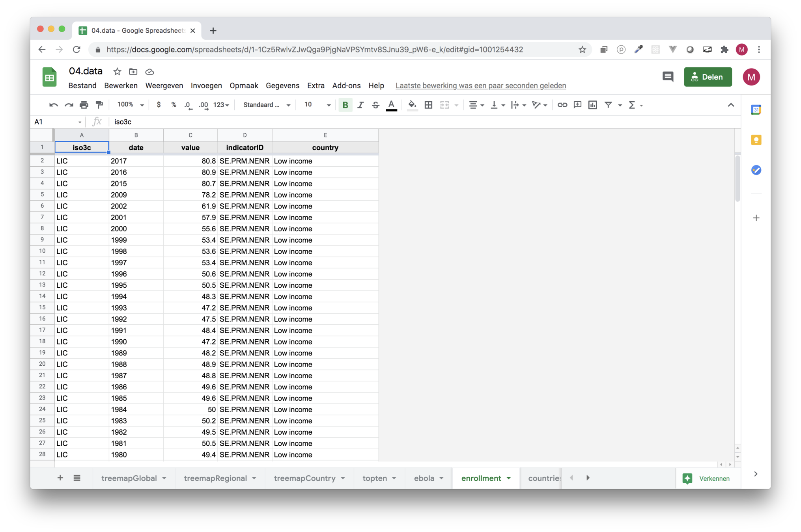Open comment history icon
The image size is (801, 532).
click(668, 77)
